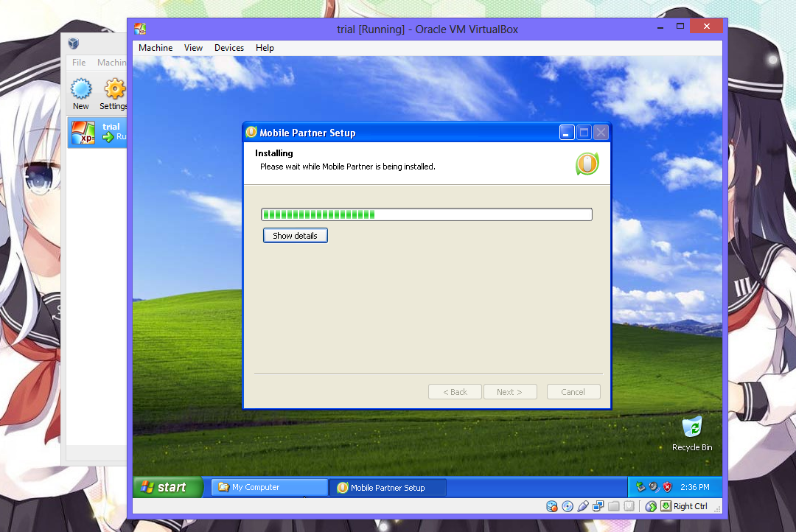796x532 pixels.
Task: Click the green installation progress bar
Action: pos(317,214)
